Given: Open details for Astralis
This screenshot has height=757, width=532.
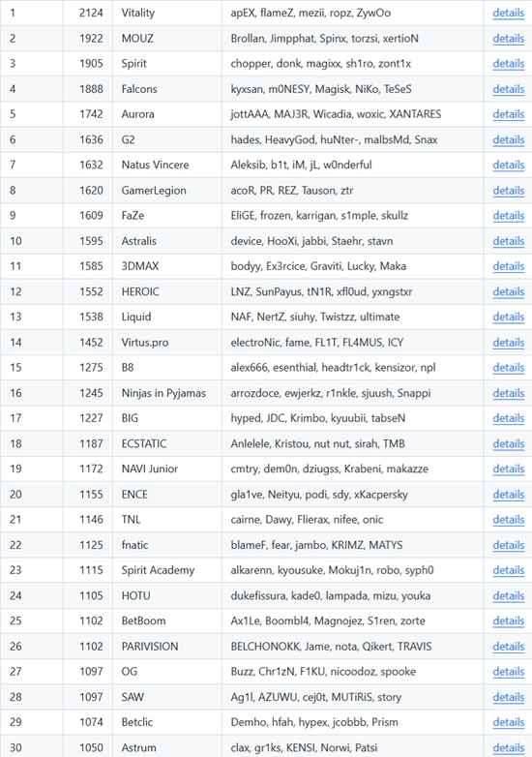Looking at the screenshot, I should [x=509, y=241].
